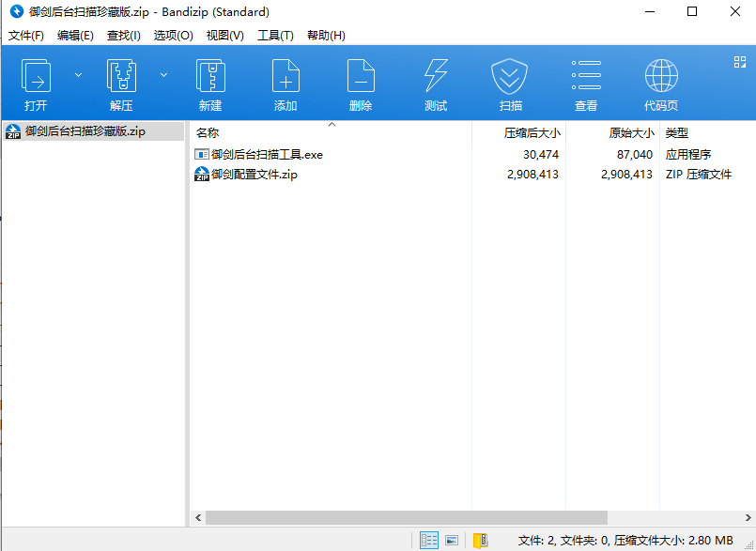This screenshot has width=756, height=551.
Task: Click the 扫描 (Scan) shield icon
Action: (510, 76)
